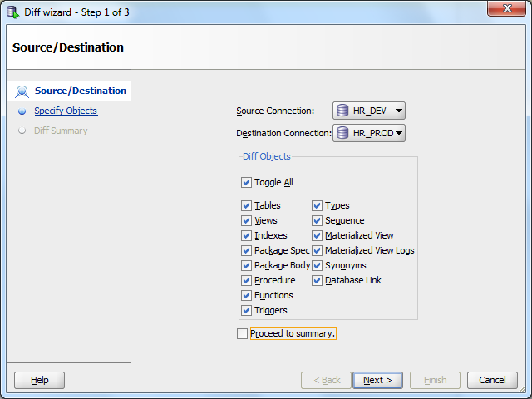This screenshot has width=532, height=399.
Task: Open the Source Connection dropdown arrow
Action: (x=399, y=111)
